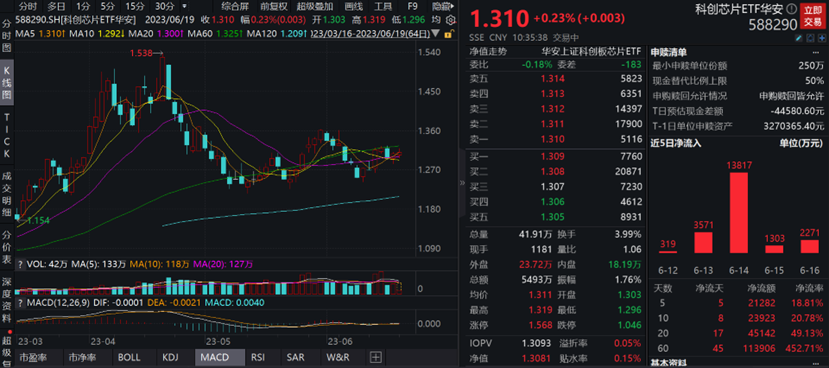Click the 6-13 net inflow bar 3571
This screenshot has width=829, height=368.
click(x=703, y=242)
